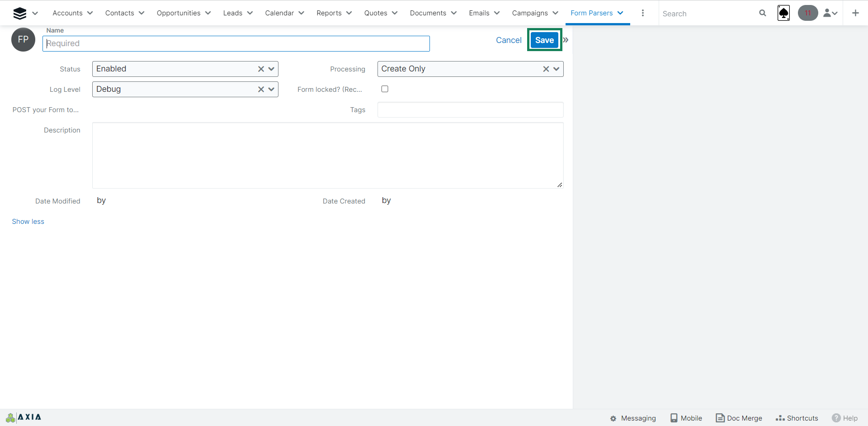Screen dimensions: 868x426
Task: Click the plus quick create icon
Action: pos(855,13)
